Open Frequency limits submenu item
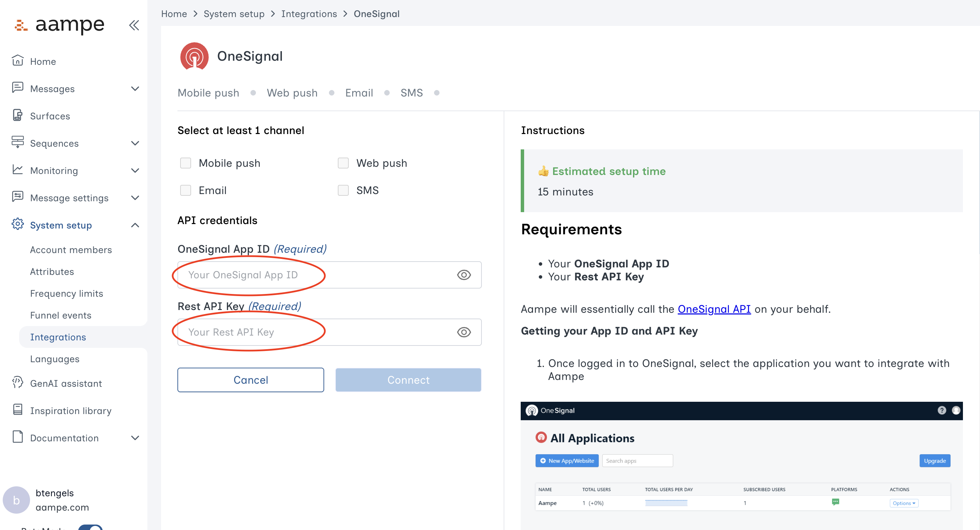 (x=67, y=294)
